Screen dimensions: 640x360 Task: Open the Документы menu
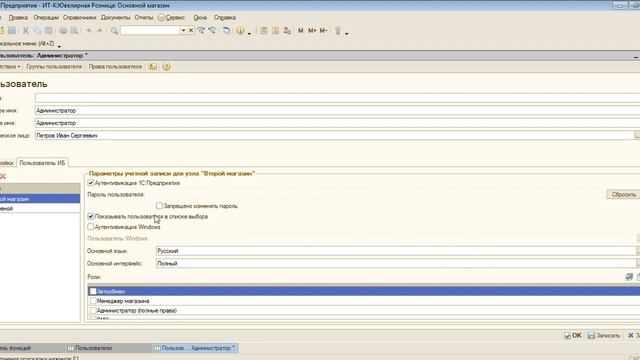pyautogui.click(x=116, y=18)
